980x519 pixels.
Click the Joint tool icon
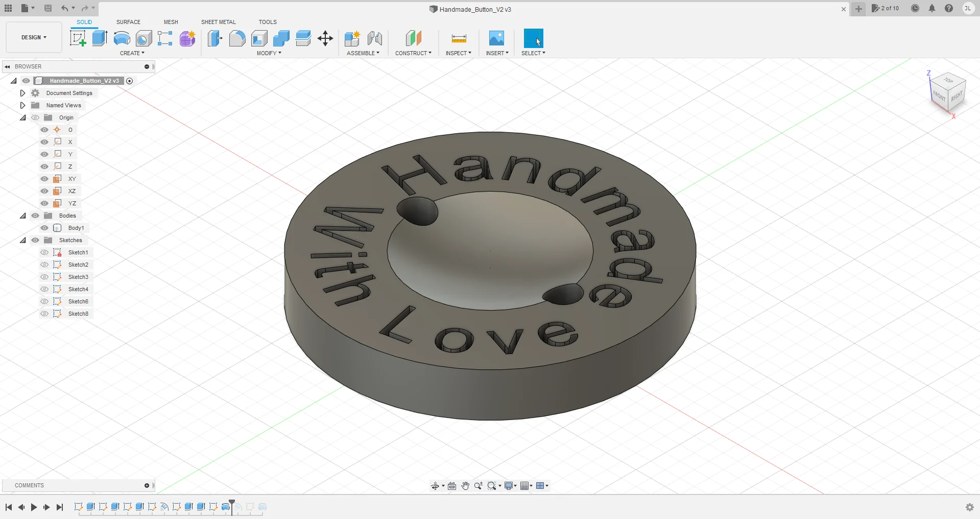375,38
